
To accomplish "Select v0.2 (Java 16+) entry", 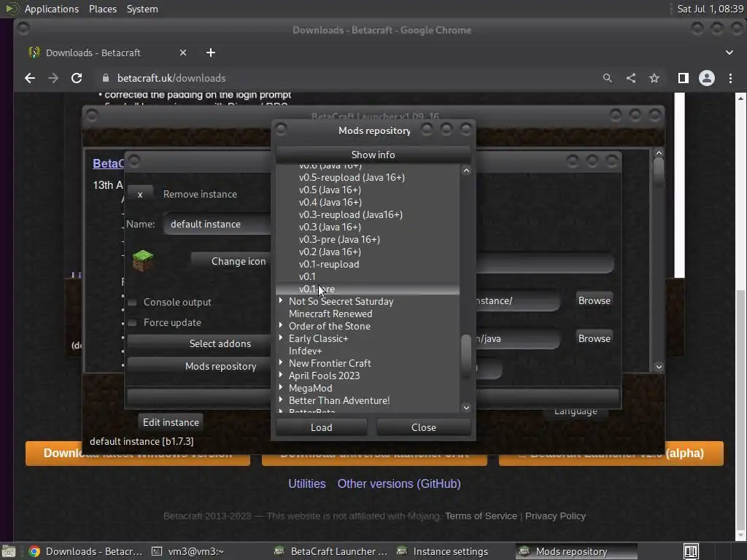I will 330,252.
